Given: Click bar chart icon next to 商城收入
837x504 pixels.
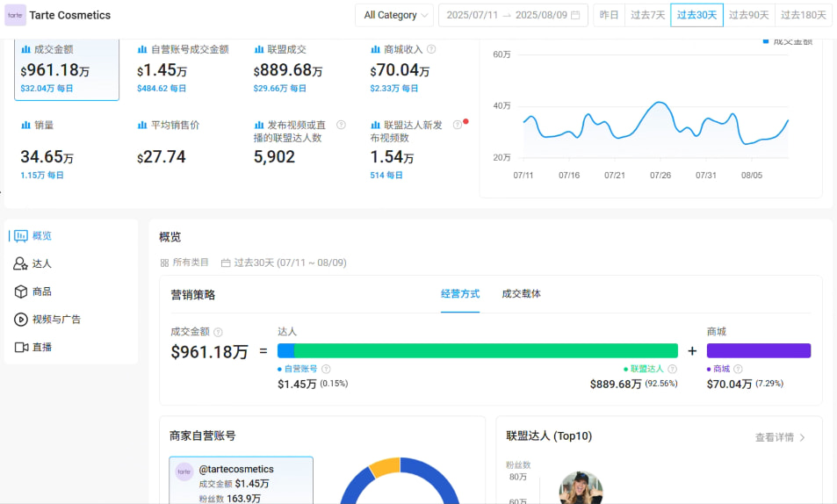Looking at the screenshot, I should [x=375, y=50].
